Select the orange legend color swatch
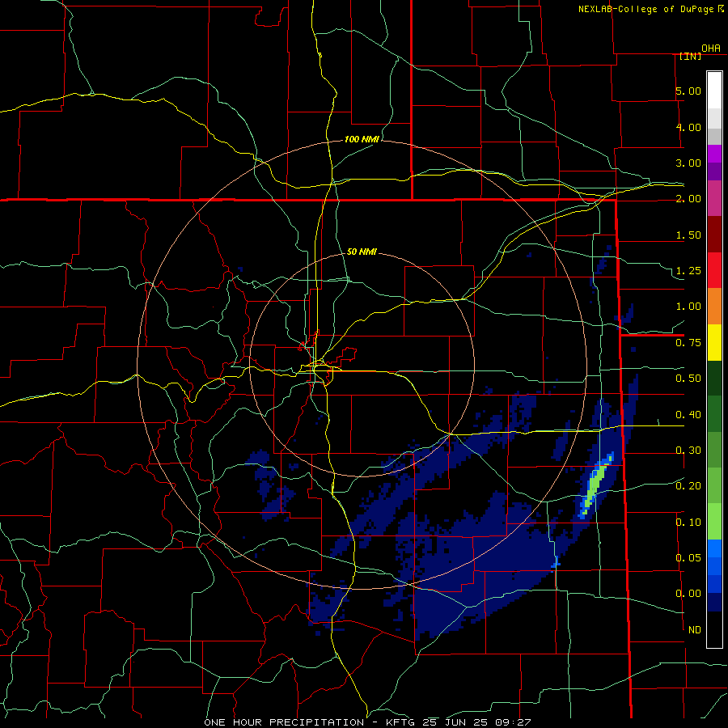728x728 pixels. coord(714,307)
